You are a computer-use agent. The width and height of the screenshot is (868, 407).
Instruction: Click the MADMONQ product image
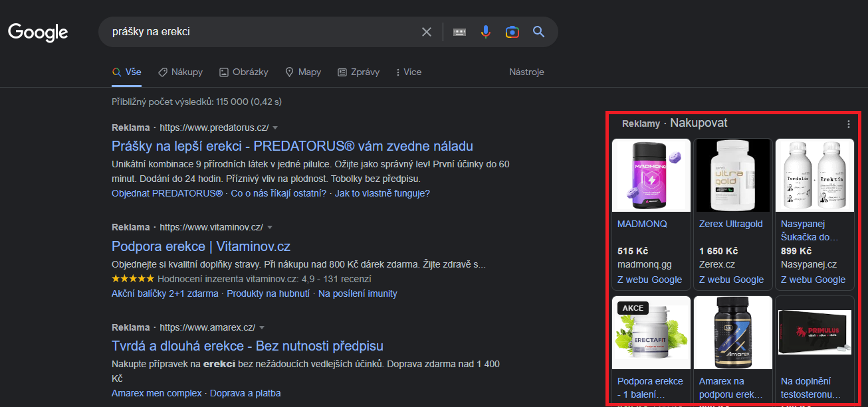[651, 176]
